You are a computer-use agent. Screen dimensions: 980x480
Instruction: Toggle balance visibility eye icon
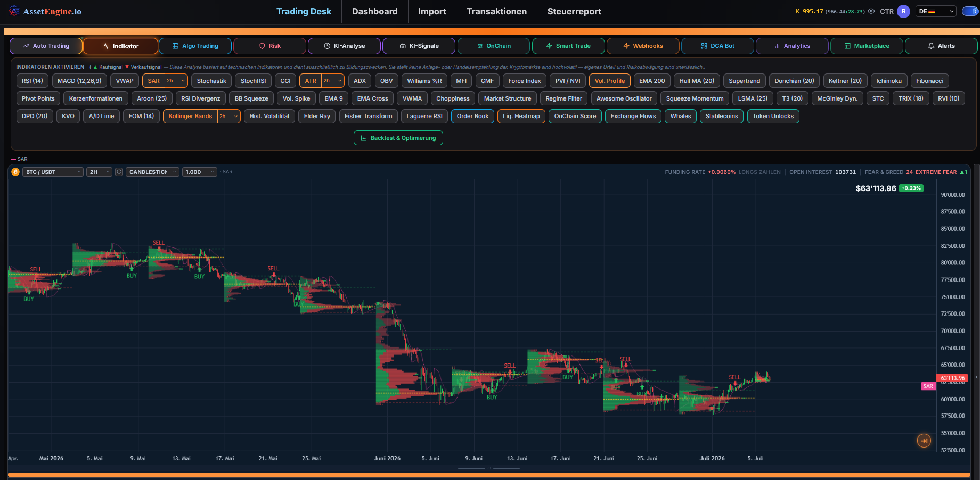coord(871,11)
